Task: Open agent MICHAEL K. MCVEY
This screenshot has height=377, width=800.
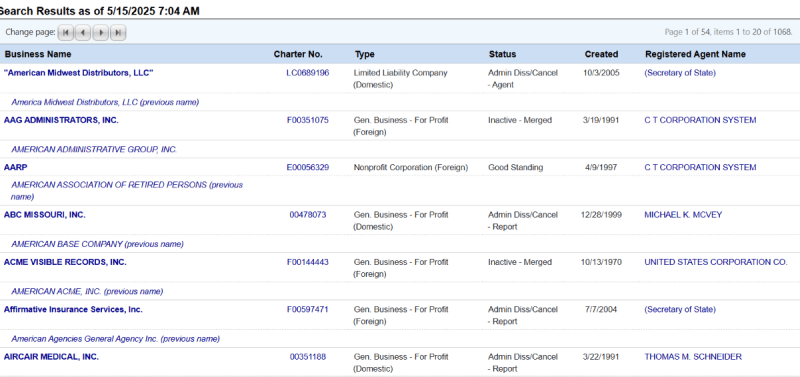Action: (683, 215)
